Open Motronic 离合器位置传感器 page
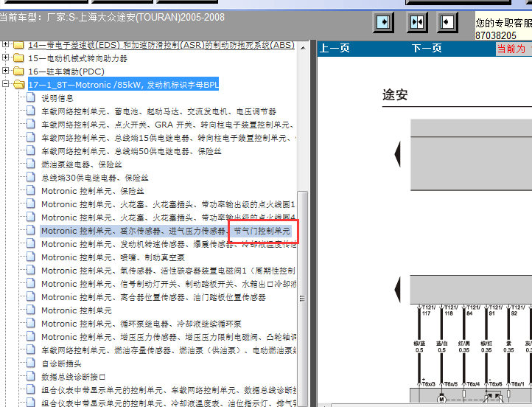Image resolution: width=532 pixels, height=407 pixels. pyautogui.click(x=153, y=297)
